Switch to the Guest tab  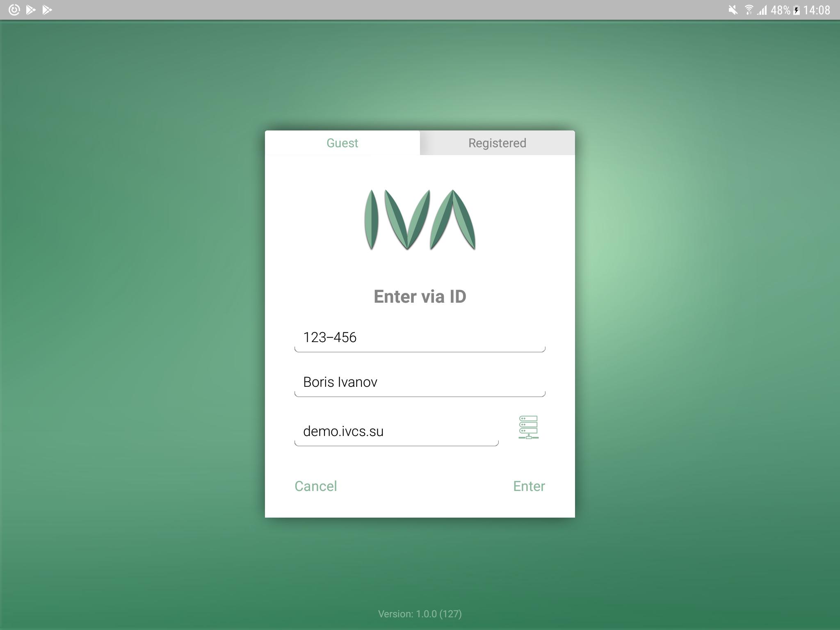[342, 143]
